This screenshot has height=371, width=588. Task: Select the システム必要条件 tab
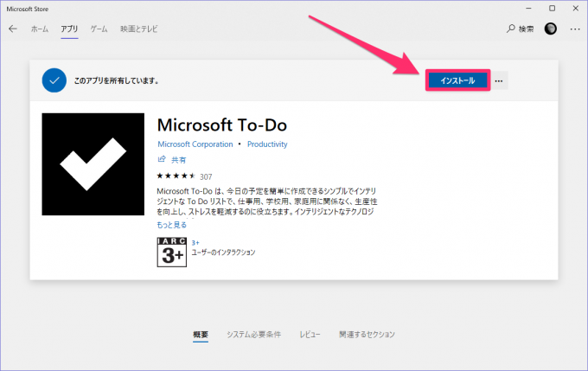[x=253, y=334]
